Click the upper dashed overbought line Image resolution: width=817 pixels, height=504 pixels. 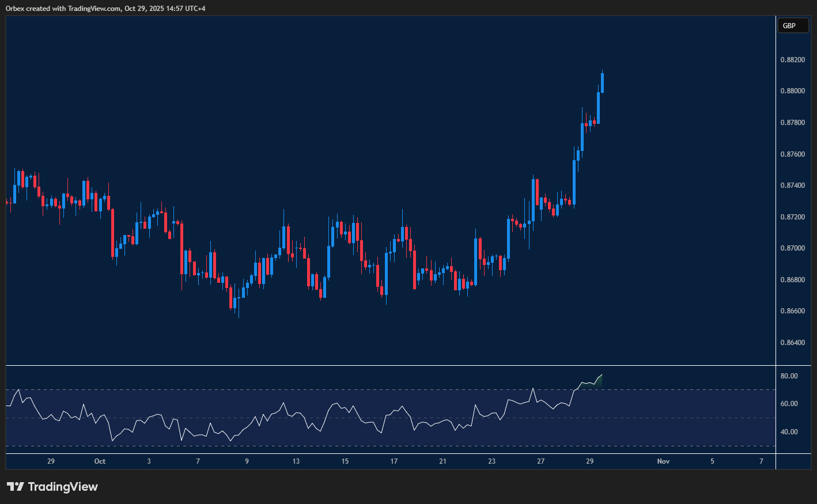point(346,390)
